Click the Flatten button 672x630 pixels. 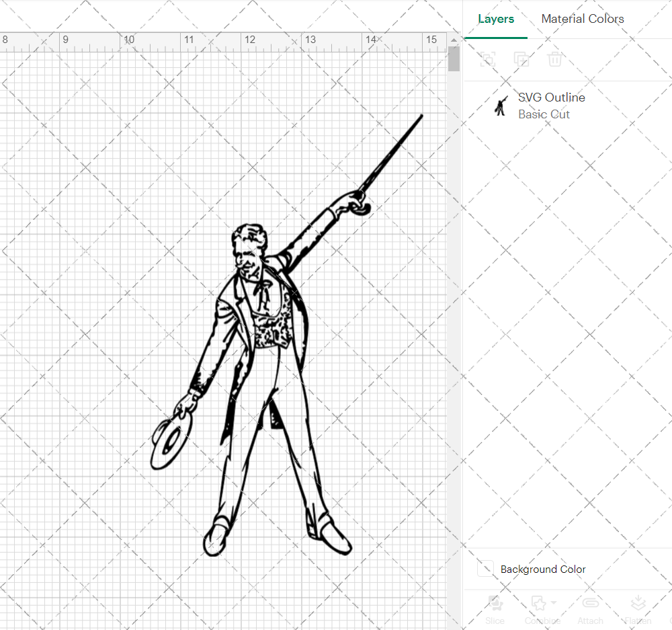click(x=638, y=609)
